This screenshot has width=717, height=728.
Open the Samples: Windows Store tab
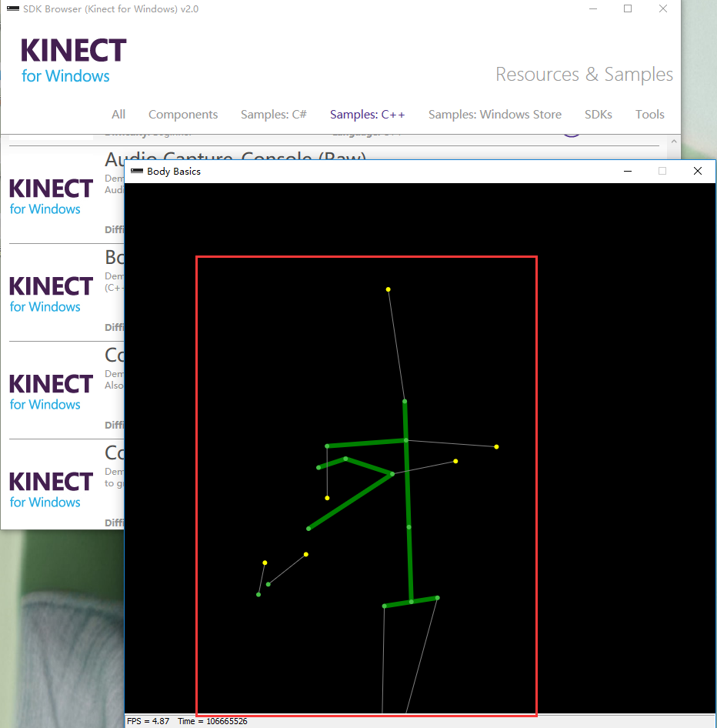tap(495, 114)
